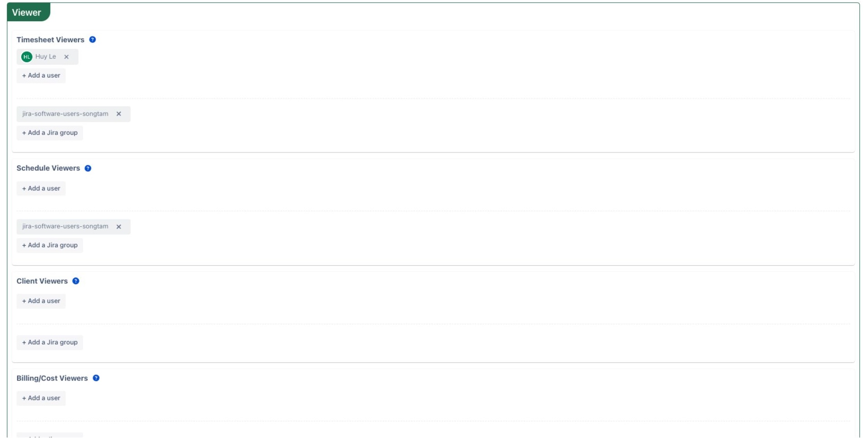Add a Jira group to Schedule Viewers
Viewport: 868px width, 438px height.
point(50,245)
